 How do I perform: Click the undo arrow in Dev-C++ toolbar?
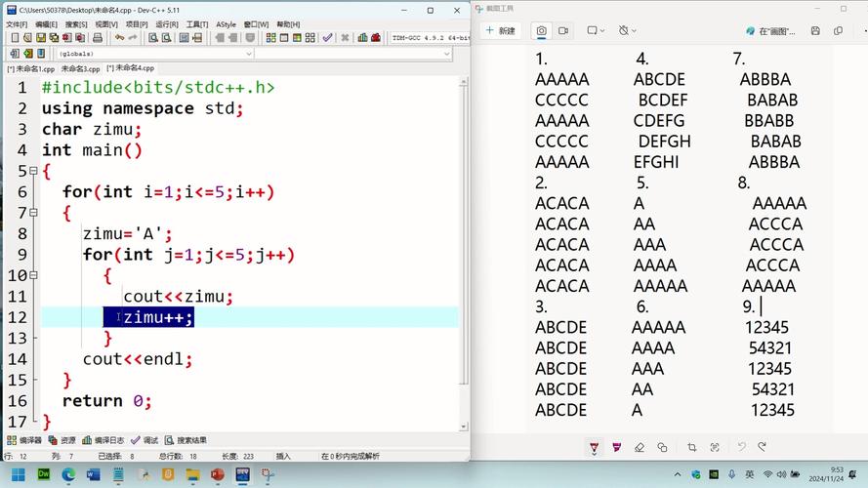pos(119,38)
